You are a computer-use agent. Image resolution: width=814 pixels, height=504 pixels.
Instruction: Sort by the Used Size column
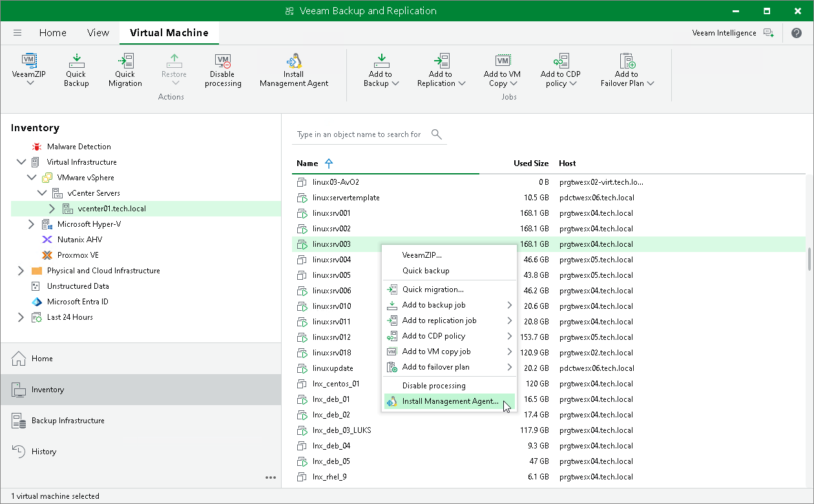tap(531, 163)
